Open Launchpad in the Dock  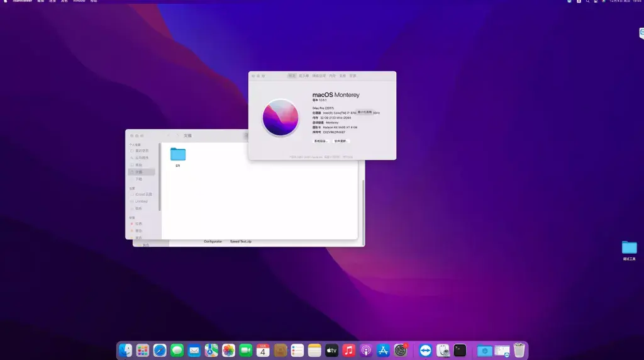click(143, 350)
